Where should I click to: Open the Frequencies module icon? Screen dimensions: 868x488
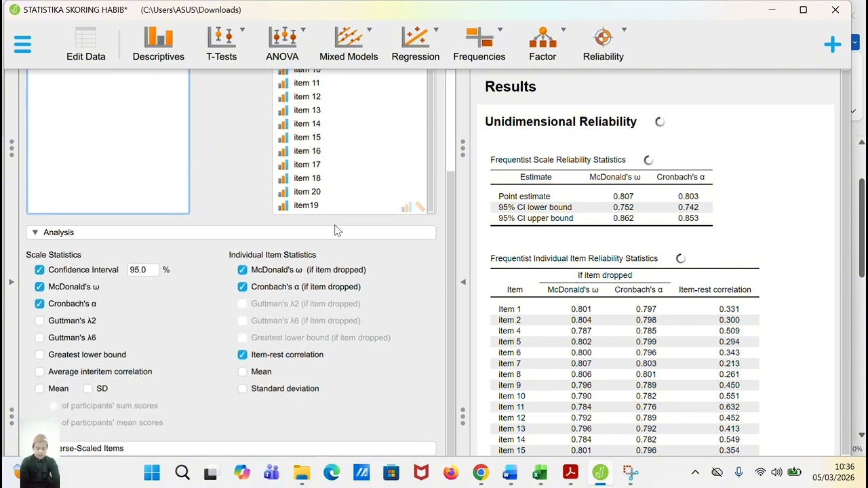pyautogui.click(x=479, y=45)
